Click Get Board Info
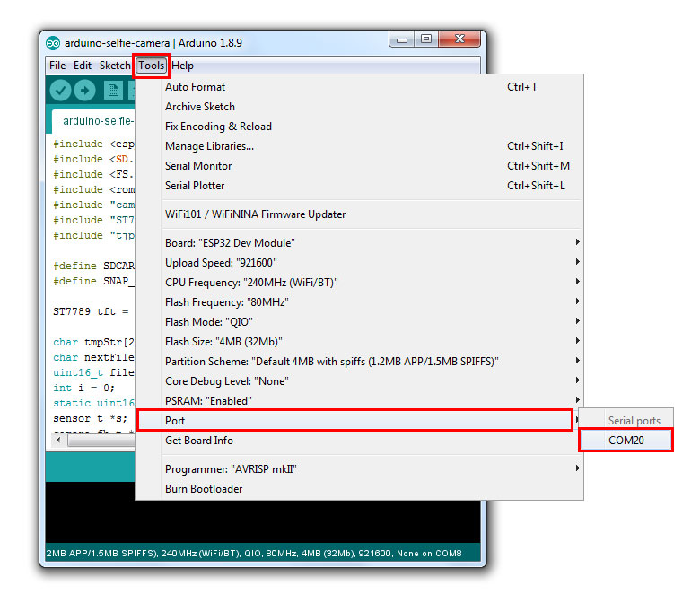The height and width of the screenshot is (603, 700). [x=359, y=441]
